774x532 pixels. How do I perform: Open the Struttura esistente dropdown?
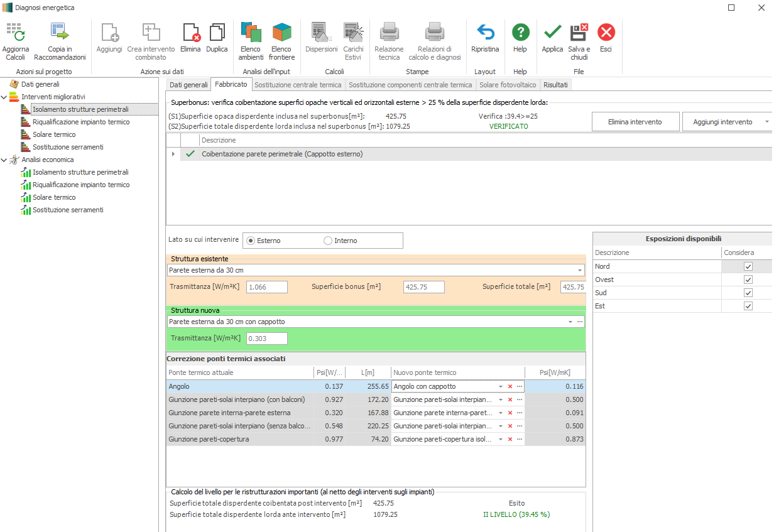click(x=579, y=271)
